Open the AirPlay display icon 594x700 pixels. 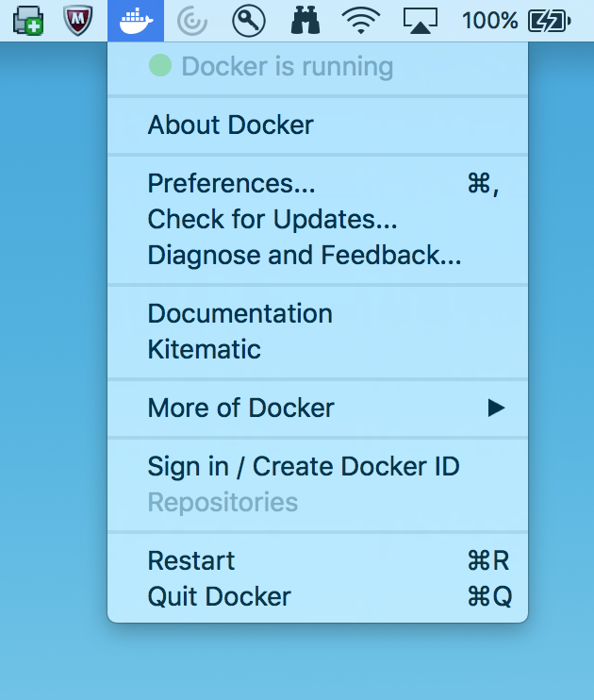point(421,20)
